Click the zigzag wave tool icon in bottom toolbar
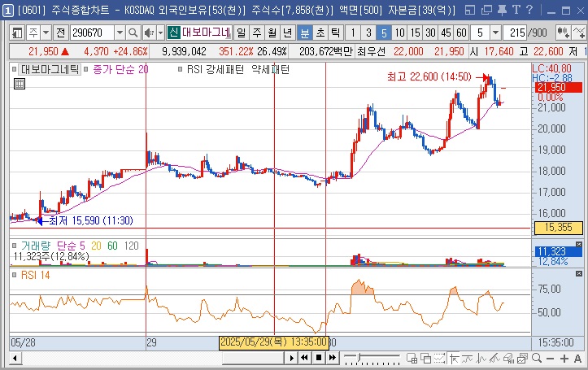Image resolution: width=588 pixels, height=370 pixels. (x=481, y=359)
